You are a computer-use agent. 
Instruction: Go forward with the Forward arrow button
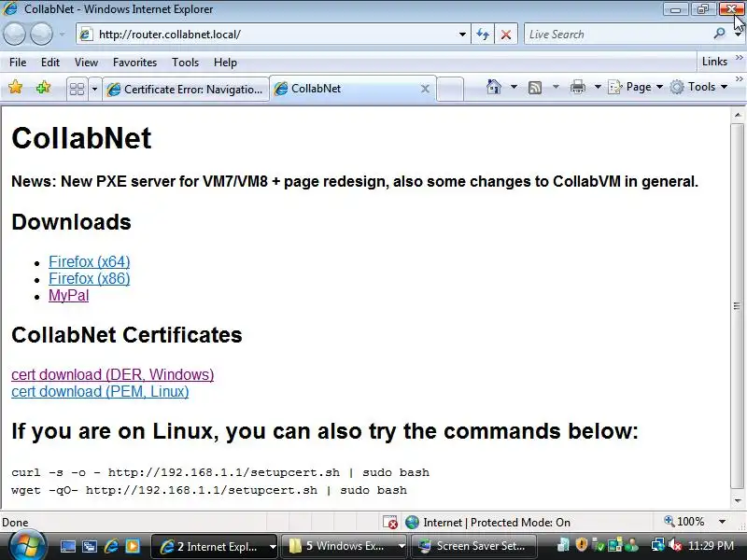pyautogui.click(x=41, y=35)
